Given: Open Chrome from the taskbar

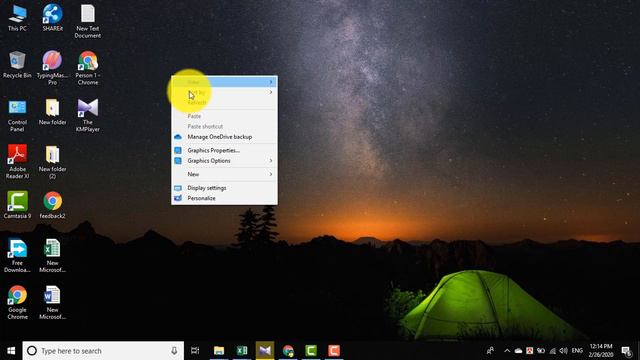Looking at the screenshot, I should click(x=288, y=351).
